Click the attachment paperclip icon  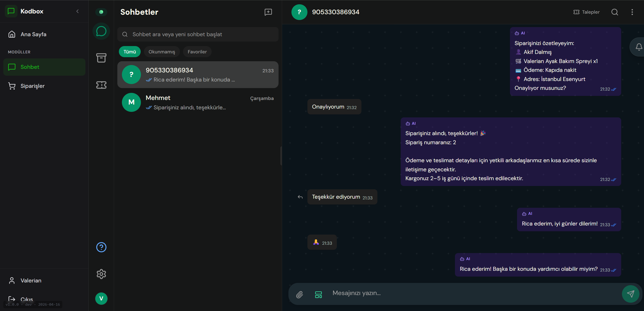pyautogui.click(x=299, y=294)
